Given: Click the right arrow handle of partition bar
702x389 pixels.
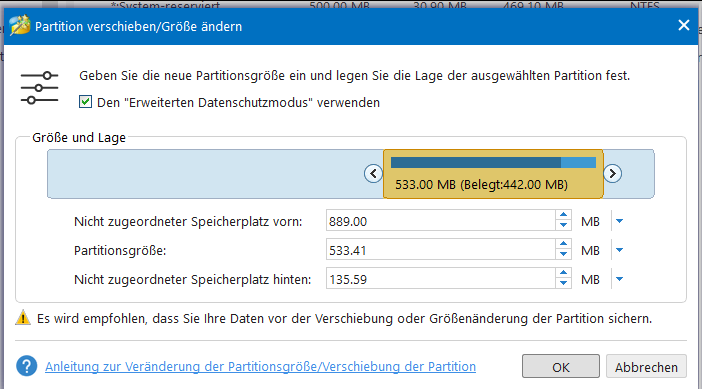Looking at the screenshot, I should click(x=612, y=173).
